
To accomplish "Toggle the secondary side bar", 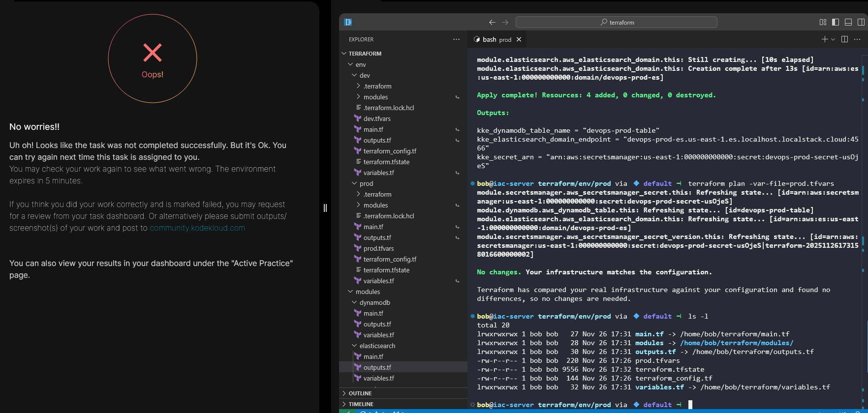I will [x=861, y=22].
